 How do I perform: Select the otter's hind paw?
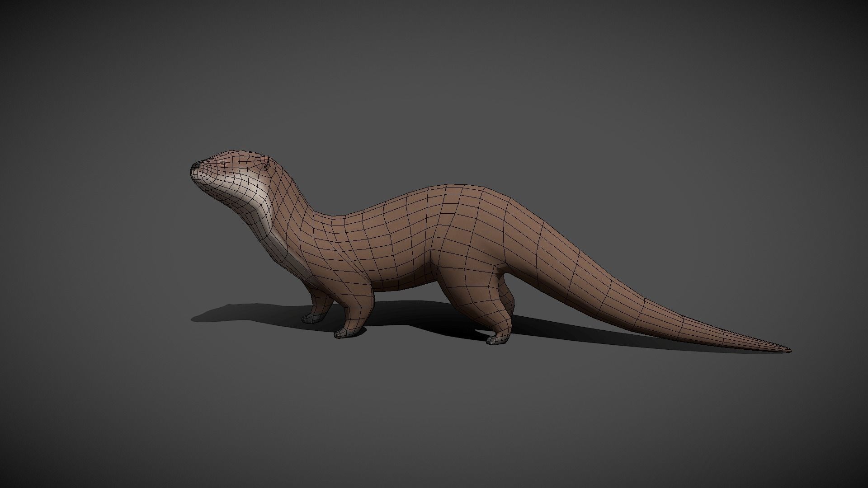coord(496,339)
